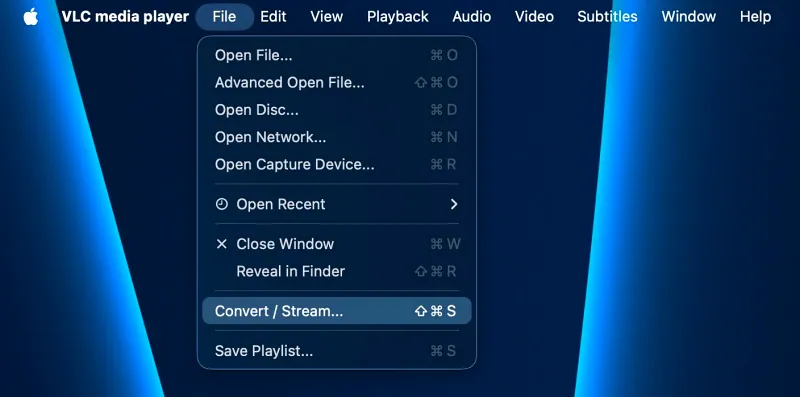Open the Video menu
This screenshot has height=397, width=800.
pyautogui.click(x=534, y=16)
